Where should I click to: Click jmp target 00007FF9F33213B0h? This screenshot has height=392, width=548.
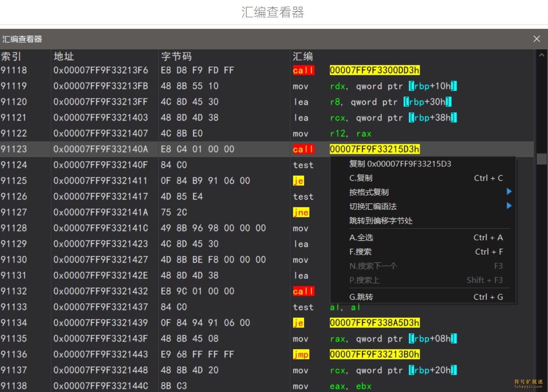374,354
